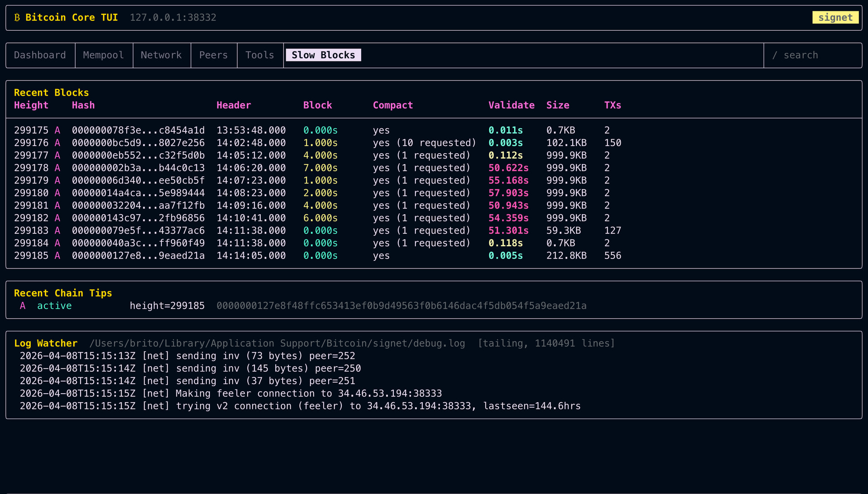The image size is (868, 494).
Task: Click the Bitcoin logo icon in header
Action: (17, 18)
